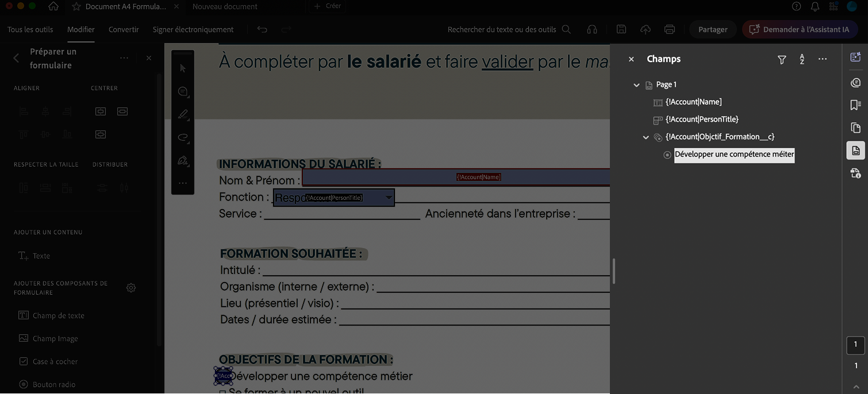Collapse the Page 1 tree node
Screen dimensions: 868x394
point(636,85)
